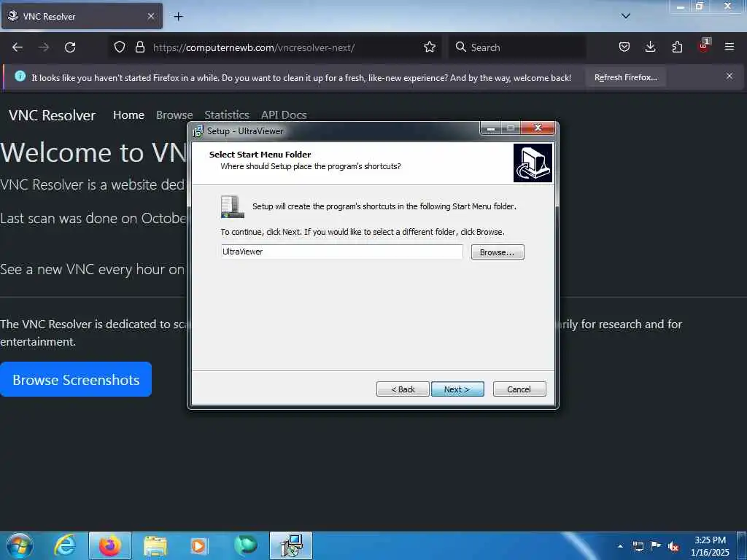Screen dimensions: 747x560
Task: Click the Firefox forward arrow
Action: (44, 47)
